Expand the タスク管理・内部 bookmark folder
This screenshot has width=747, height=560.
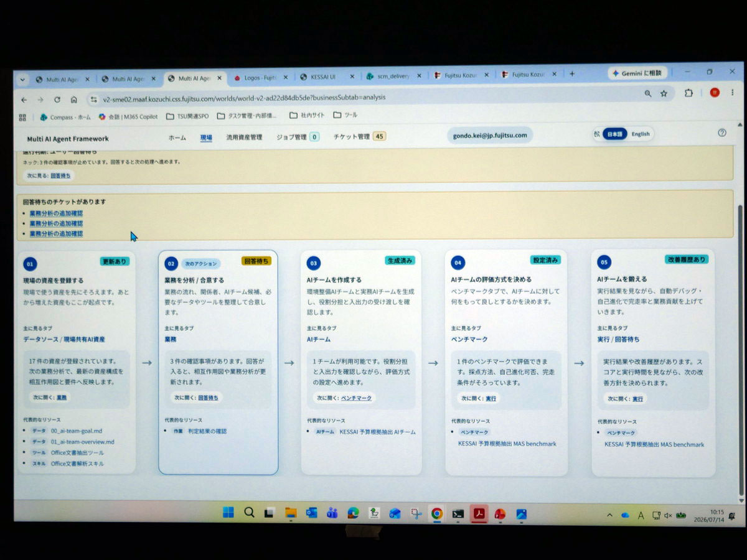(x=247, y=116)
